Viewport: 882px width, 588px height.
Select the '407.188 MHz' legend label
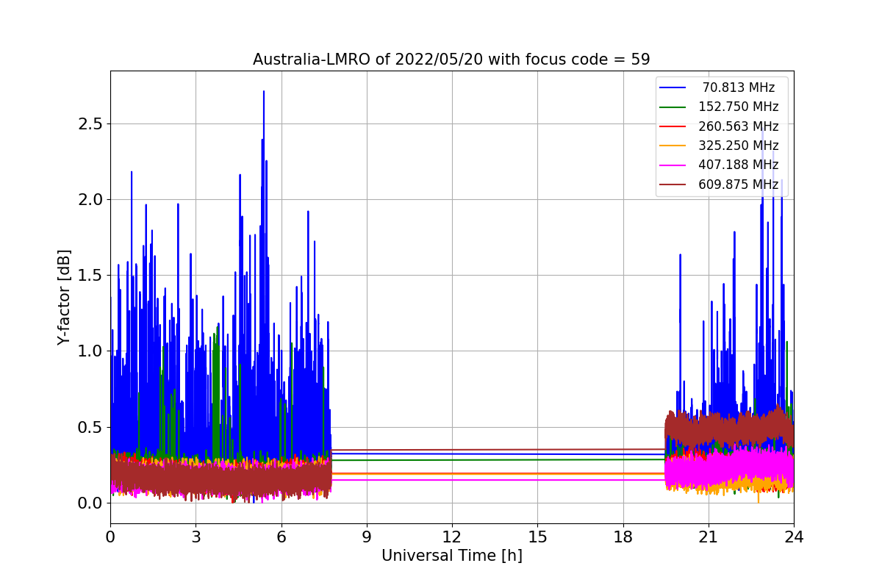coord(739,165)
